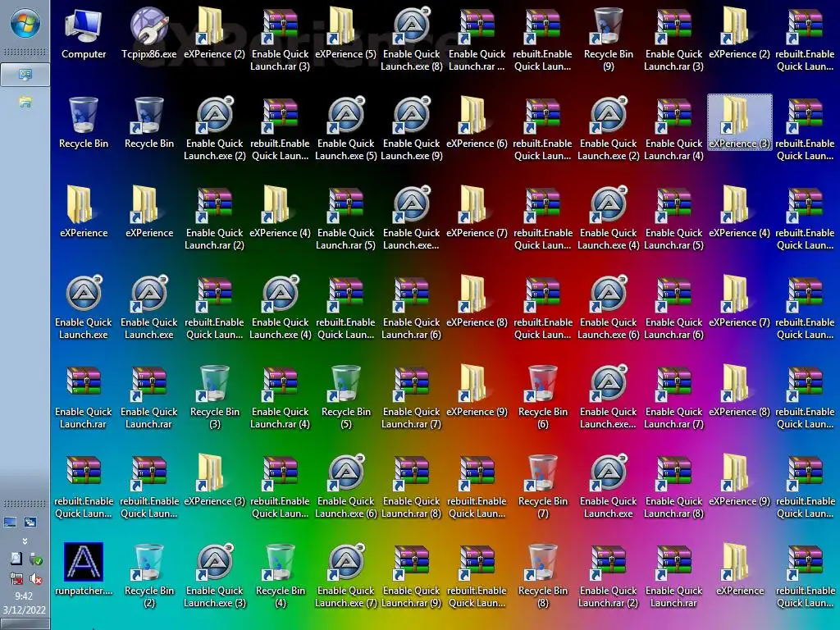Click Switch between windows quick launch icon
The image size is (840, 630).
[x=30, y=522]
